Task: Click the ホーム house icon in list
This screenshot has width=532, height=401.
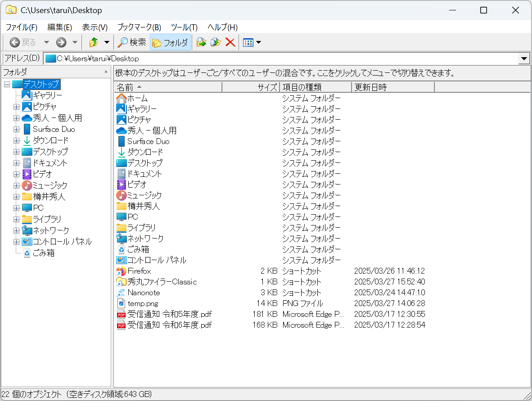Action: click(121, 99)
